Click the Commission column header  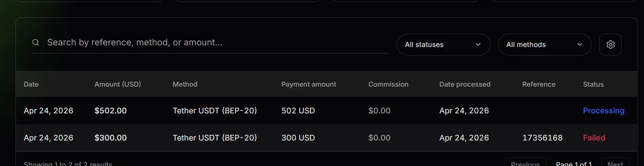(x=388, y=84)
